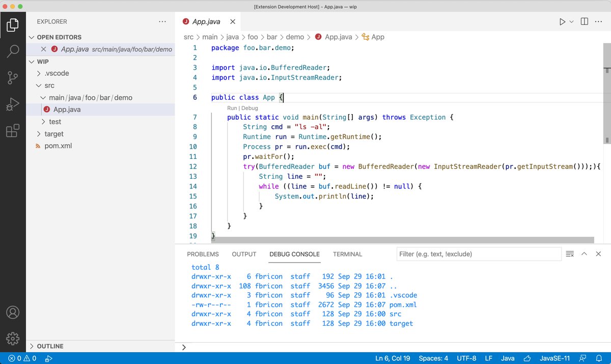The height and width of the screenshot is (364, 611).
Task: Switch to the Terminal tab
Action: (348, 254)
